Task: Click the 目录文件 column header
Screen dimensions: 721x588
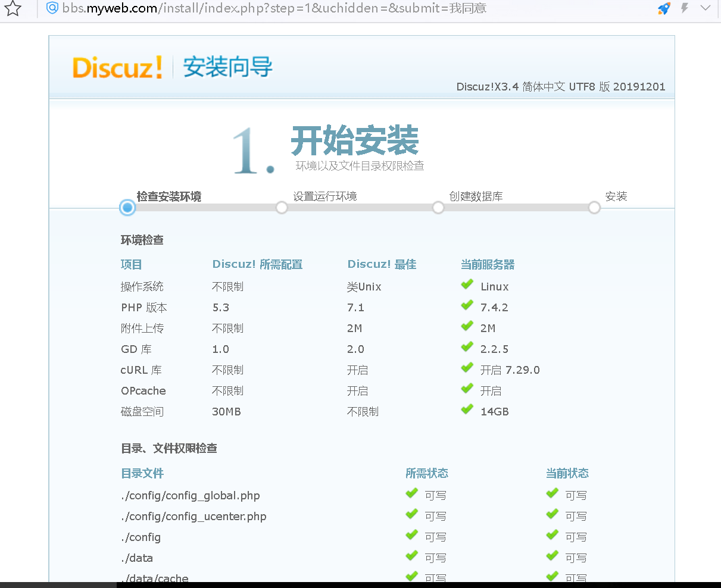Action: pyautogui.click(x=142, y=473)
